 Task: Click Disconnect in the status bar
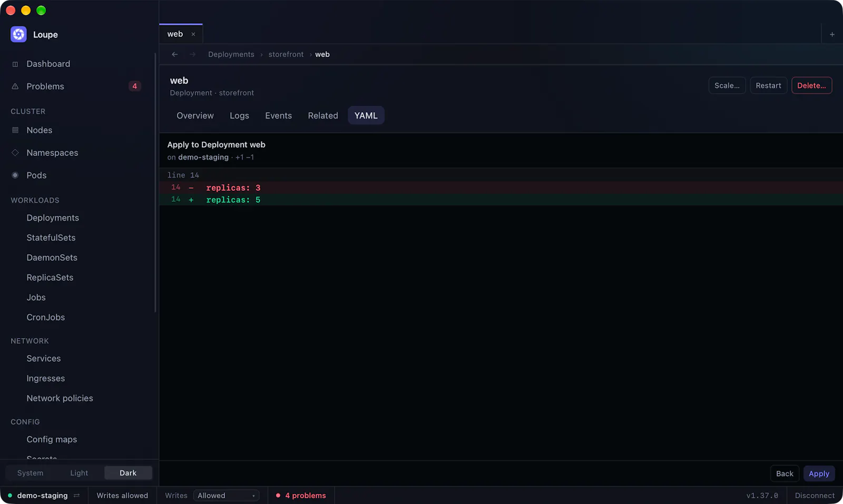pyautogui.click(x=815, y=496)
